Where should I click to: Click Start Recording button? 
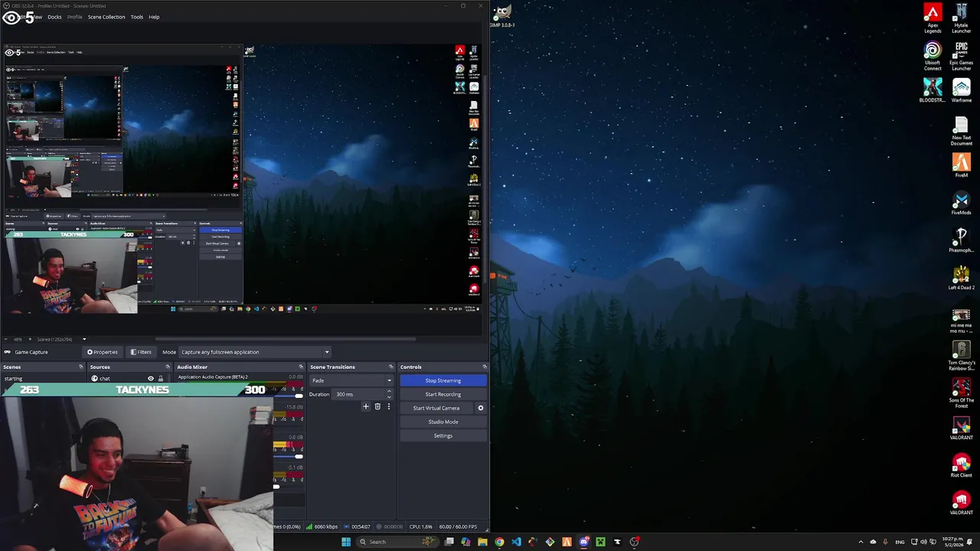(x=443, y=394)
